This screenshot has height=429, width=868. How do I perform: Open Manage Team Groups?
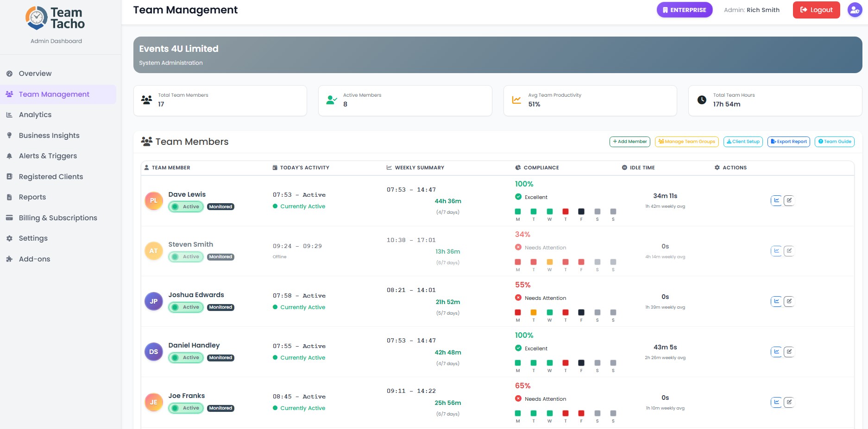pos(687,142)
